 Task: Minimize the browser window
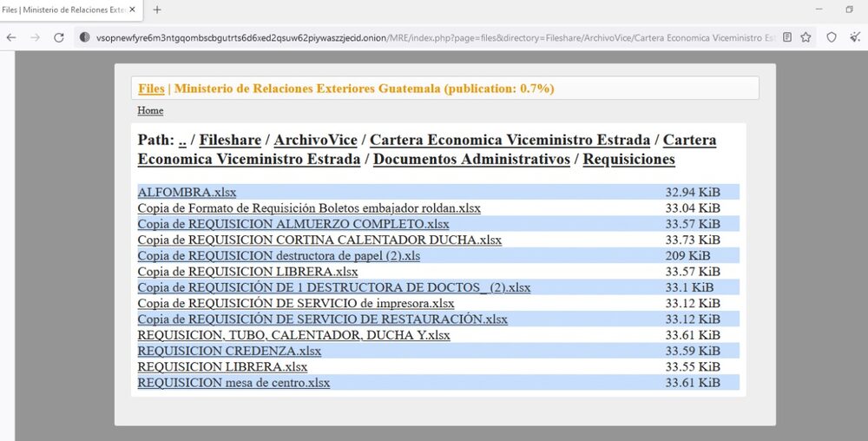[819, 10]
